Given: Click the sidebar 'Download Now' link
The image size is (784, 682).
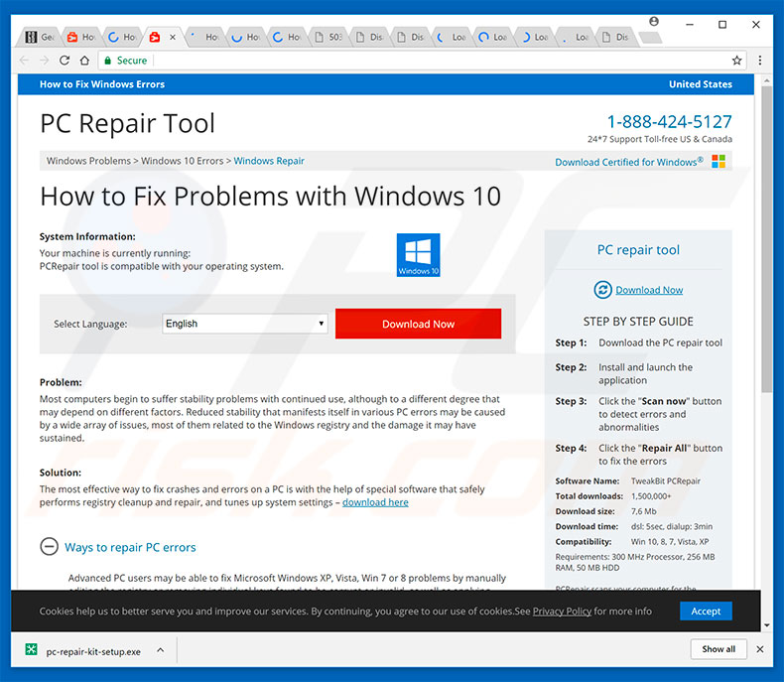Looking at the screenshot, I should 649,290.
